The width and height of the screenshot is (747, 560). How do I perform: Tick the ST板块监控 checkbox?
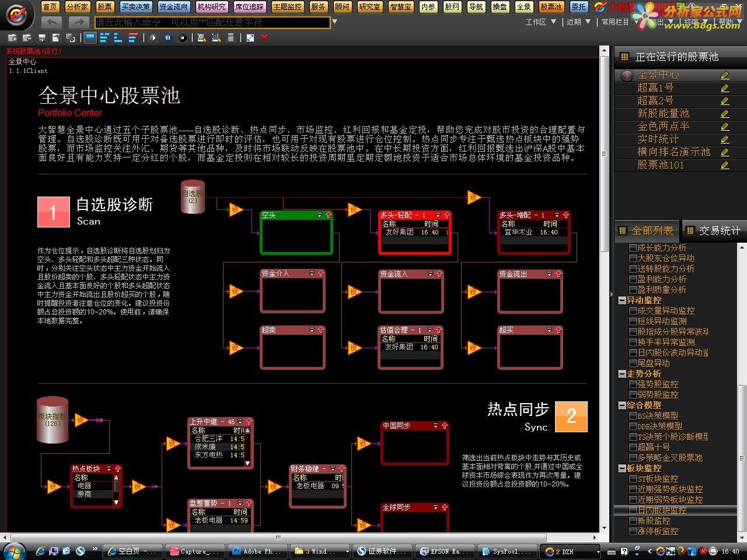pos(633,479)
